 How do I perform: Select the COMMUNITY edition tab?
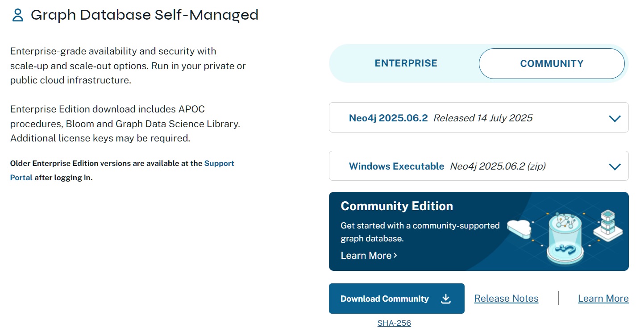(552, 63)
